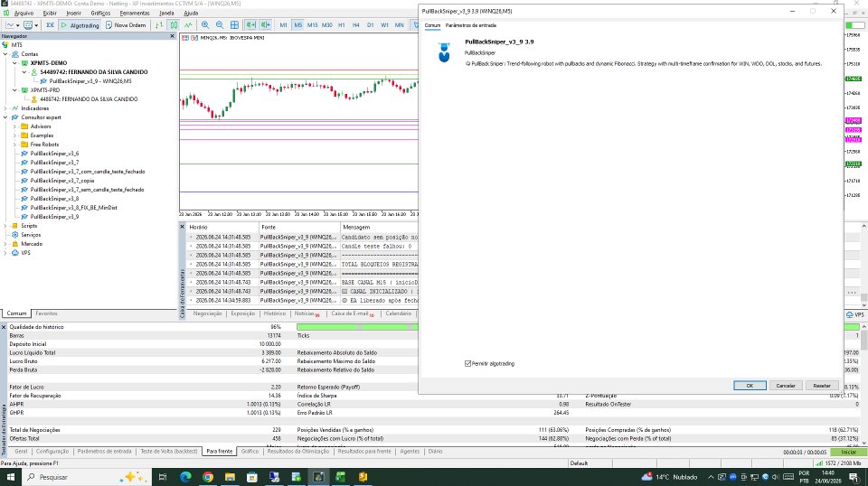Select PullBackSniper_v3_6 expert in Navigator
The image size is (868, 486).
(54, 154)
